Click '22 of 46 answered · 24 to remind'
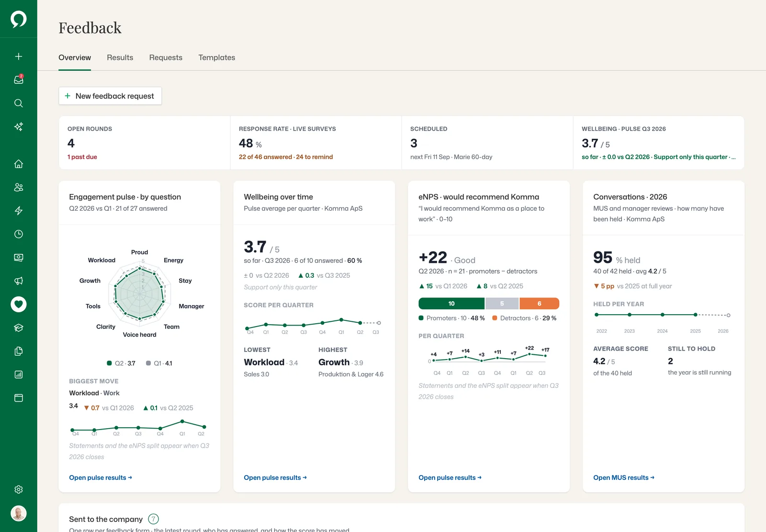 (x=286, y=157)
